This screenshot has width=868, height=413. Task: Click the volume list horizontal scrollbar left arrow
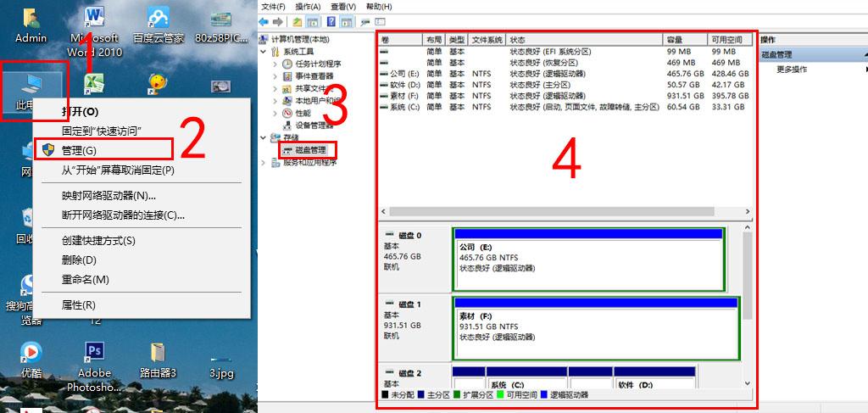click(x=382, y=211)
